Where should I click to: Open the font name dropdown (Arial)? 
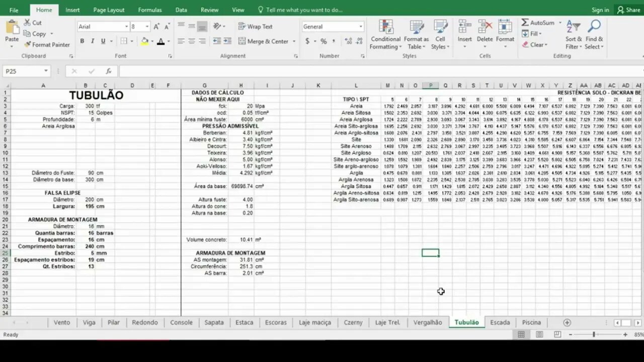[126, 27]
